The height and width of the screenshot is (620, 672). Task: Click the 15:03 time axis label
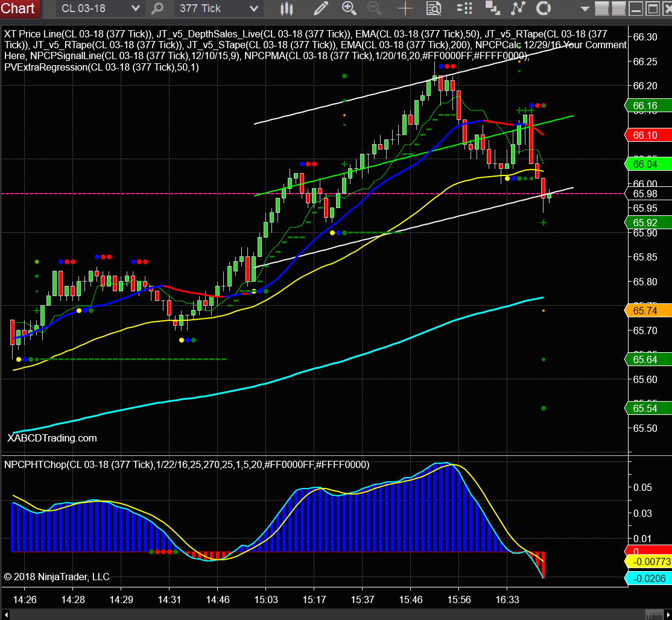coord(266,599)
